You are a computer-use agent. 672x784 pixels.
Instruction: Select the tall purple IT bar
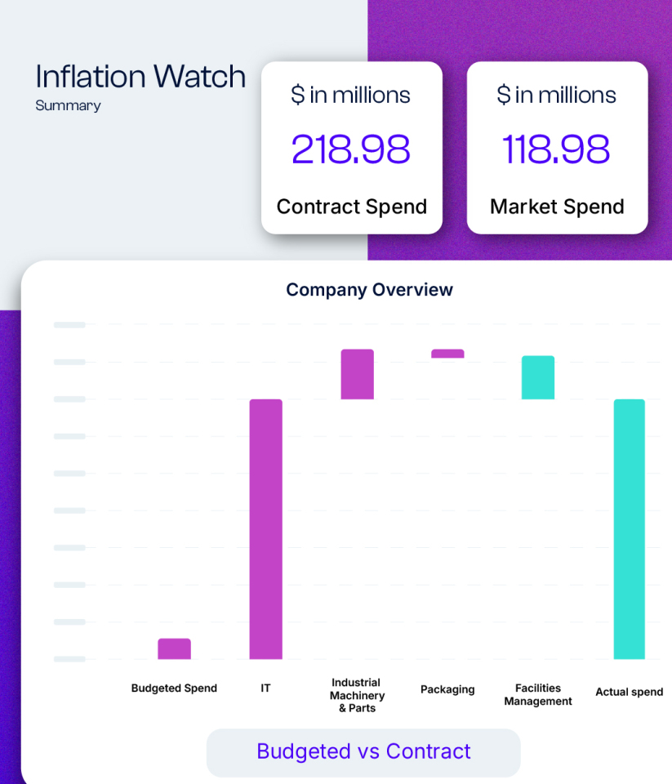pos(265,528)
